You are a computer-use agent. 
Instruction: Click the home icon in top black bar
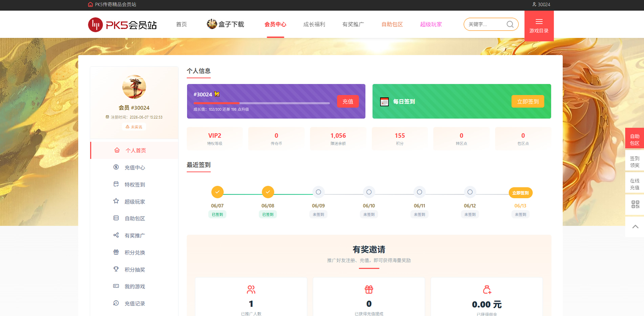90,4
